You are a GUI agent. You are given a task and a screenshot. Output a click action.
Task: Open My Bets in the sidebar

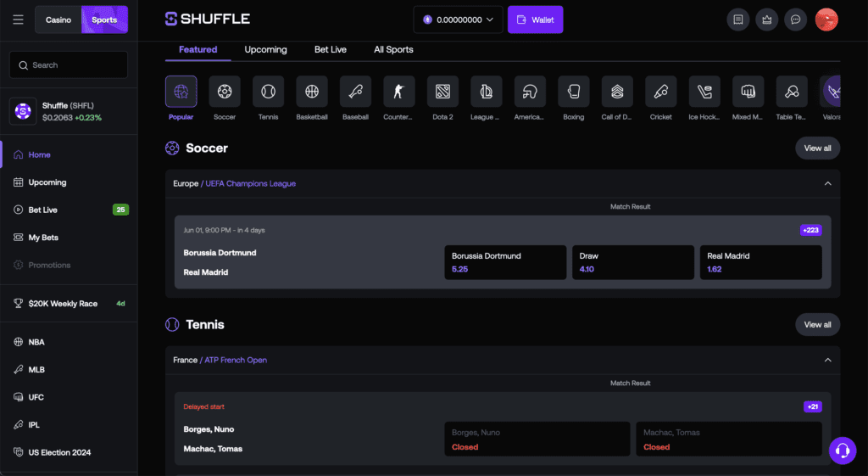click(70, 238)
